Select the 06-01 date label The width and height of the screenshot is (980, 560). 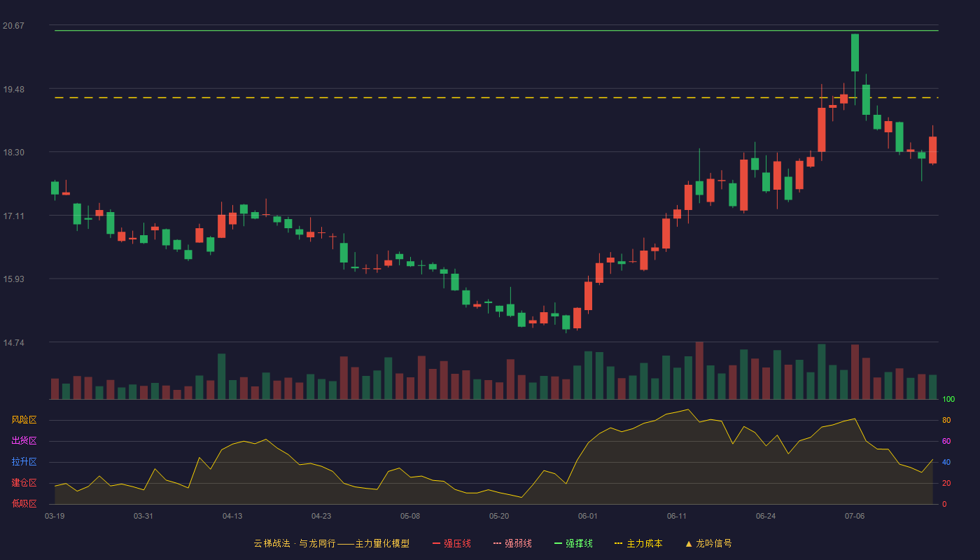(588, 516)
